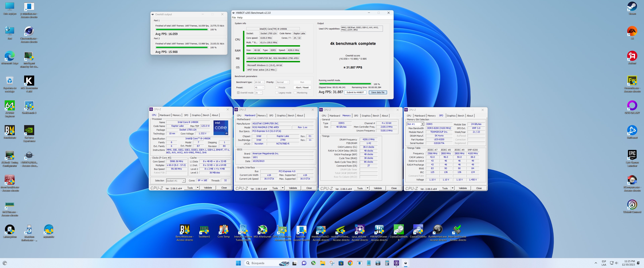Expand Tools arrow in CPU-Z Processor window
644x268 pixels.
pyautogui.click(x=198, y=188)
